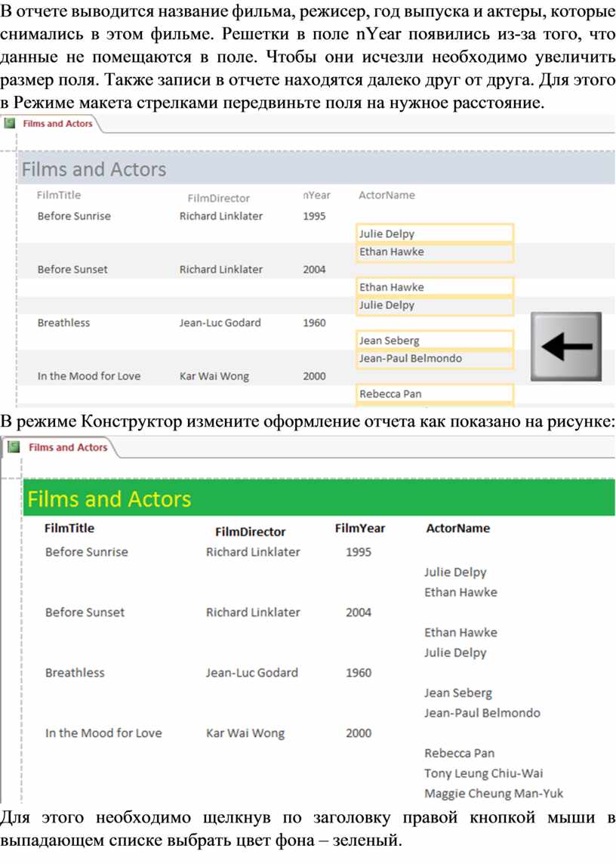This screenshot has width=616, height=864.
Task: Click In the Mood for Love, green-titled report
Action: click(x=103, y=733)
